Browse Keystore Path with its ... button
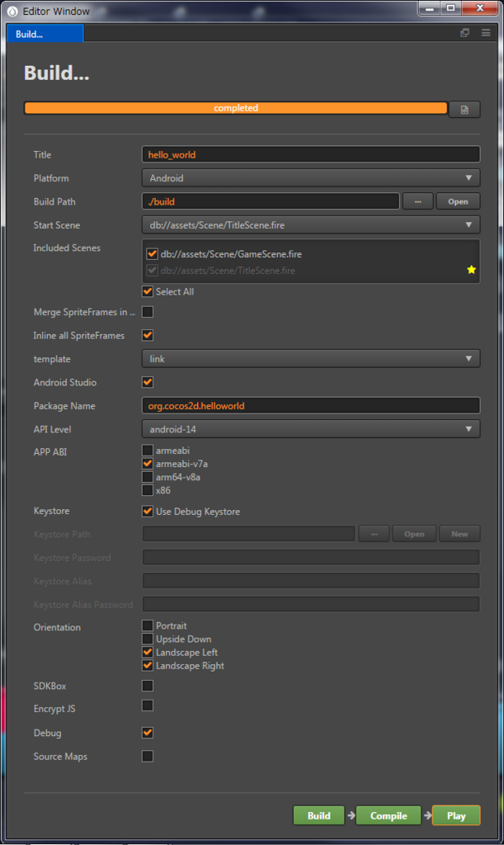 click(x=374, y=533)
